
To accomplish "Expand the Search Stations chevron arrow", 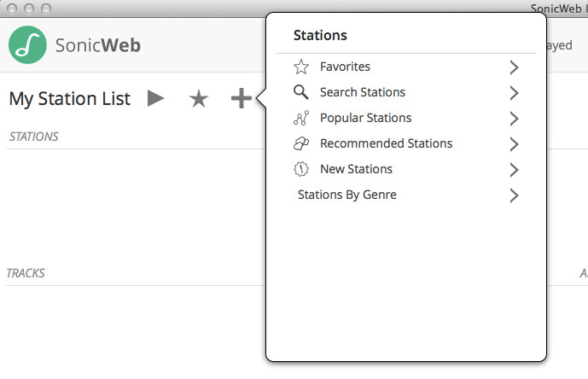I will click(514, 92).
